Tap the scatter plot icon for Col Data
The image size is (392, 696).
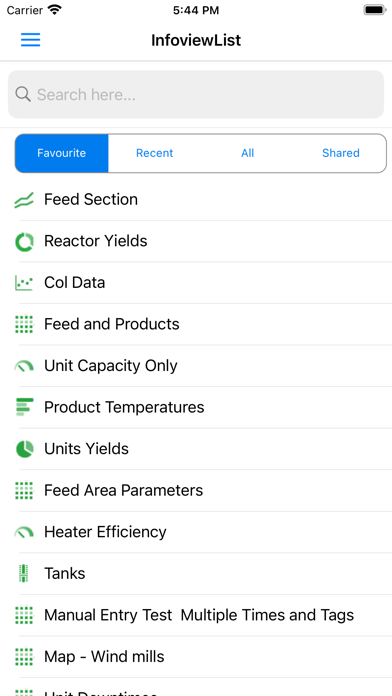coord(24,283)
